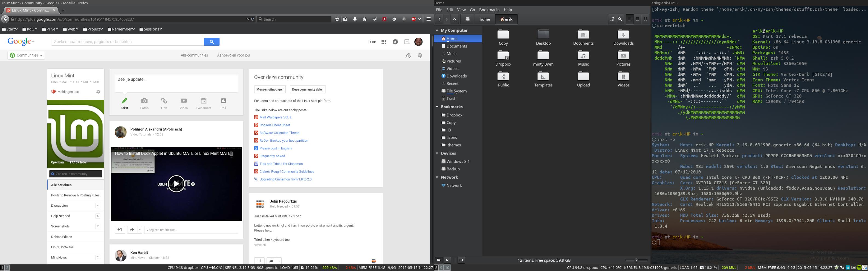
Task: Toggle Meldingen aan notifications
Action: point(65,92)
